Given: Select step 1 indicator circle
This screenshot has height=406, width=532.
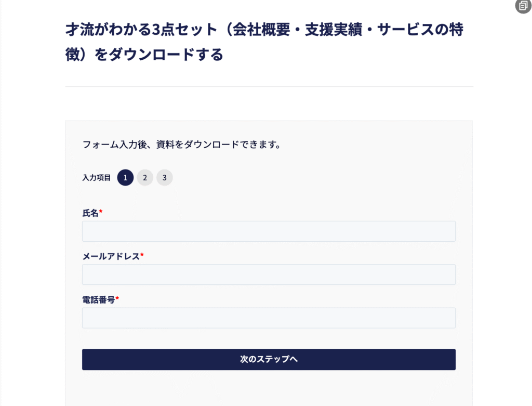Looking at the screenshot, I should (x=125, y=178).
